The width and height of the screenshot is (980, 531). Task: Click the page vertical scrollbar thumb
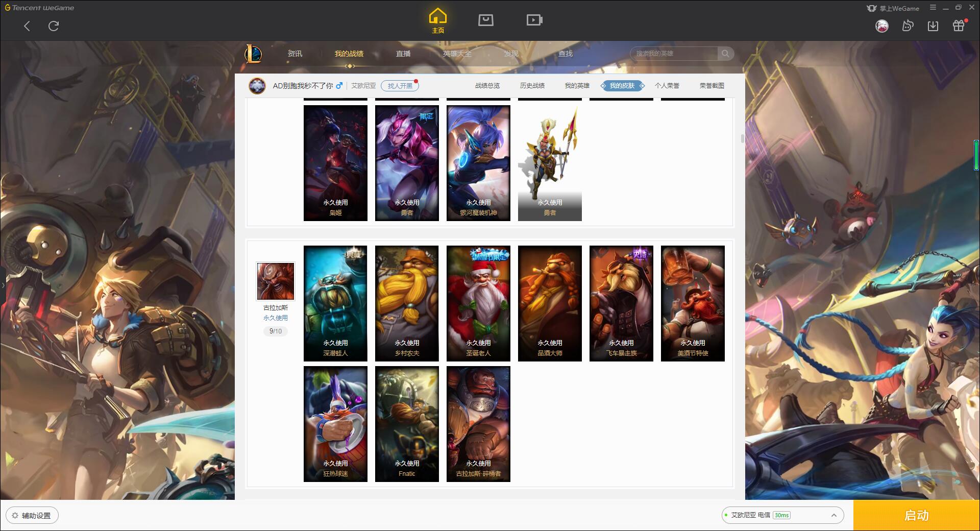pyautogui.click(x=742, y=138)
